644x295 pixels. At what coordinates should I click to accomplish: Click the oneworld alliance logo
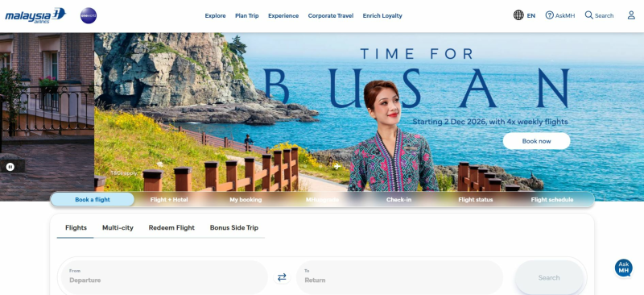pos(89,15)
